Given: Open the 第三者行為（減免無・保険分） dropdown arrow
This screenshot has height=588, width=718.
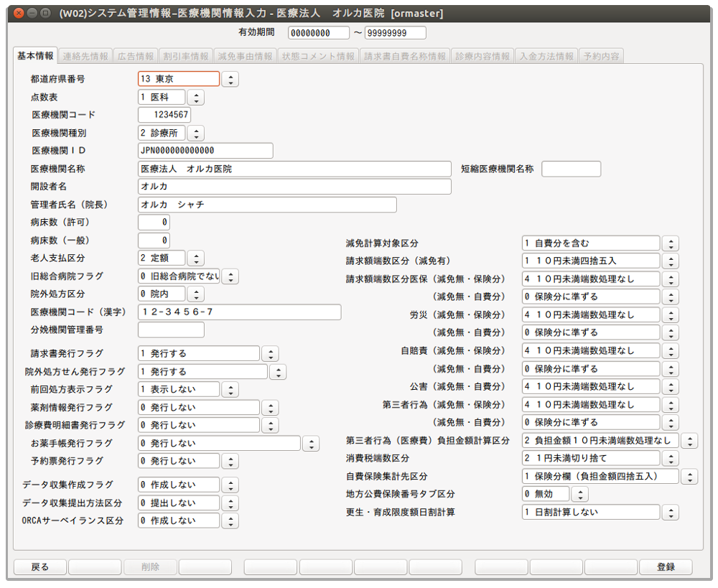Looking at the screenshot, I should [671, 405].
